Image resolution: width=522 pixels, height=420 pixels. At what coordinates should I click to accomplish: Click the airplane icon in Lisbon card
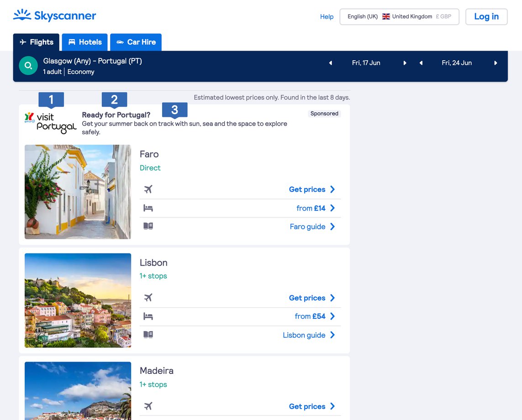point(148,298)
